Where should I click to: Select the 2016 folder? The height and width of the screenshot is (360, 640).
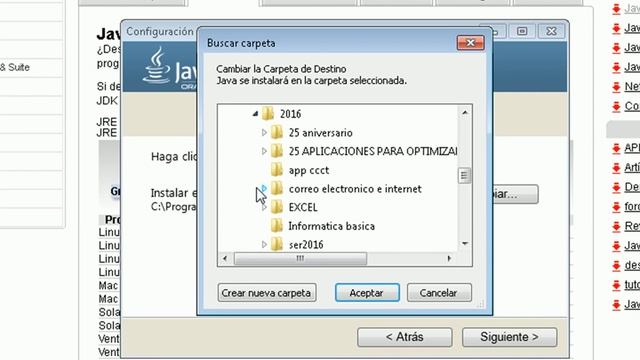pos(291,114)
